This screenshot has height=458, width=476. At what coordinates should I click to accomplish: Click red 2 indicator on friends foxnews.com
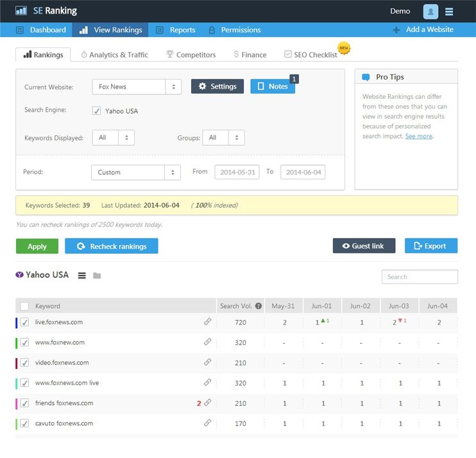click(199, 403)
